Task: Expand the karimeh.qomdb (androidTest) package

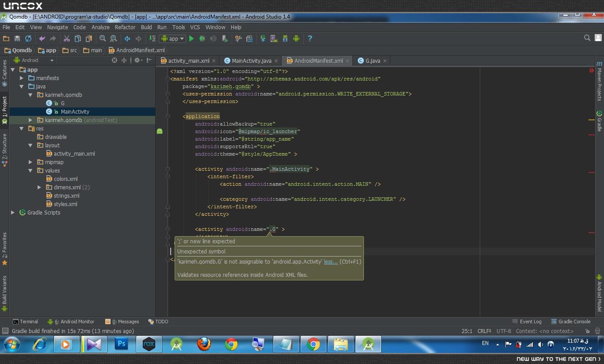Action: [x=31, y=120]
